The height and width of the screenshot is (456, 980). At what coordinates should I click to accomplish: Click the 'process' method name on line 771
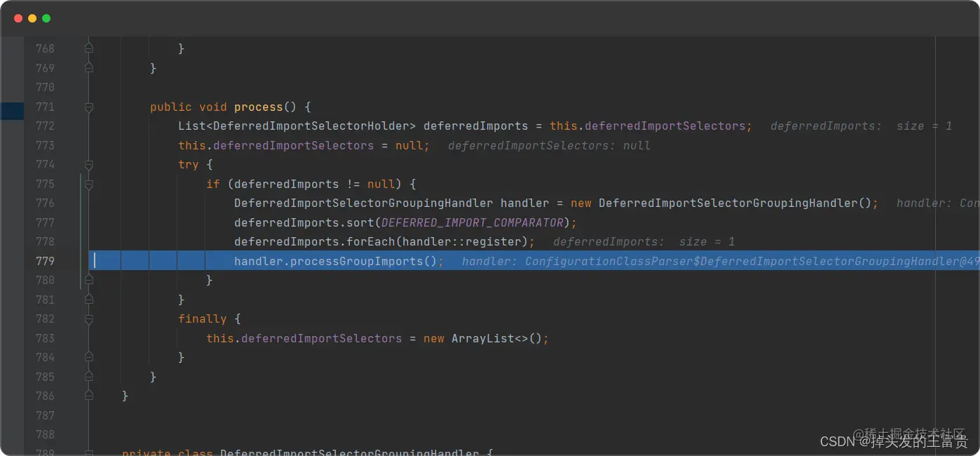tap(259, 107)
